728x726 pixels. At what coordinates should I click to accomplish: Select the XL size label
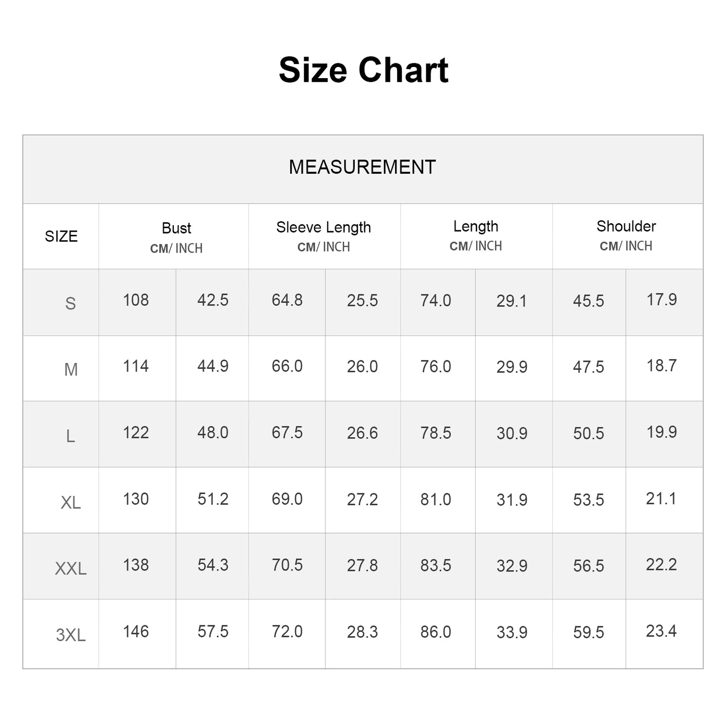pos(71,502)
